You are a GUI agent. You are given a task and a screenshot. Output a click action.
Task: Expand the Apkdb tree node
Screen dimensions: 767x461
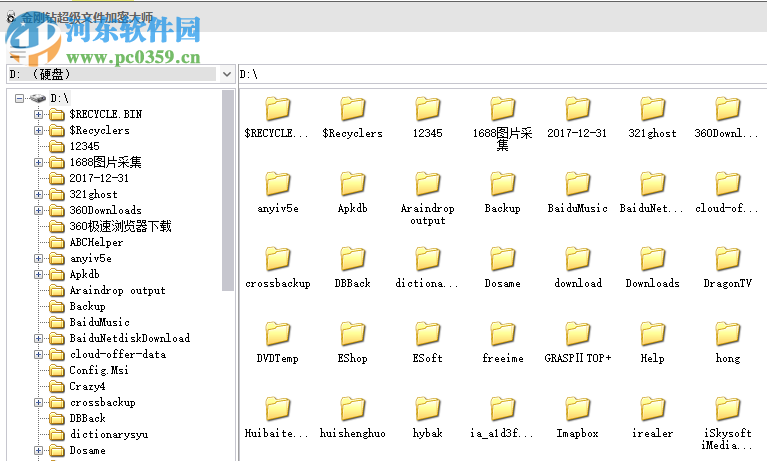[38, 275]
